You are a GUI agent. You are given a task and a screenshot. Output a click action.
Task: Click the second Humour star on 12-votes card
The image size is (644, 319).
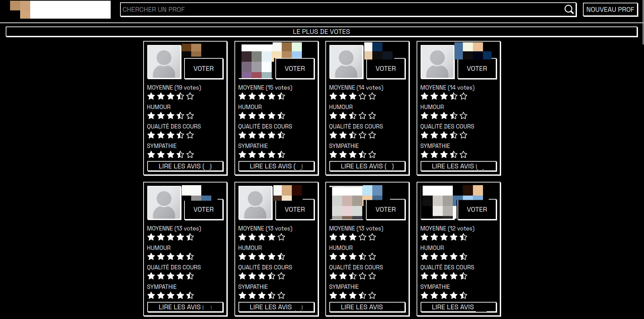tap(434, 257)
